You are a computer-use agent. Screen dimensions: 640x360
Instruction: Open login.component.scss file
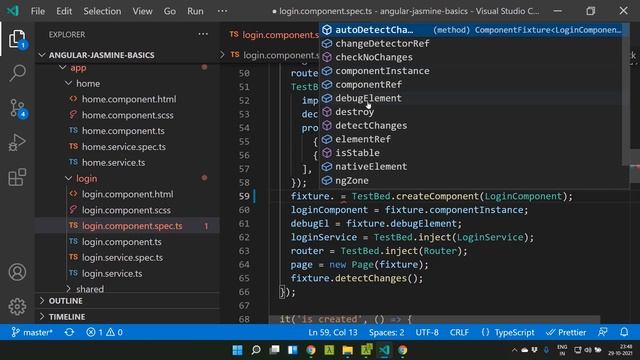[x=126, y=210]
